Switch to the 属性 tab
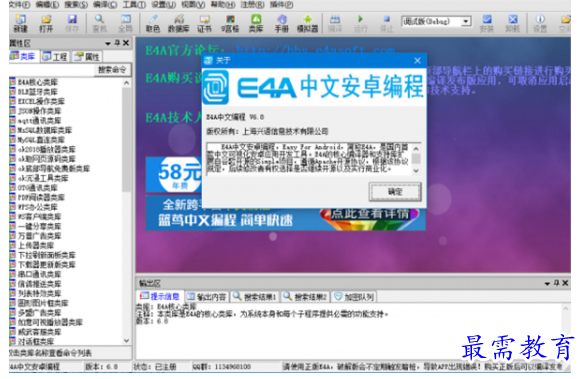This screenshot has width=583, height=379. coord(87,57)
